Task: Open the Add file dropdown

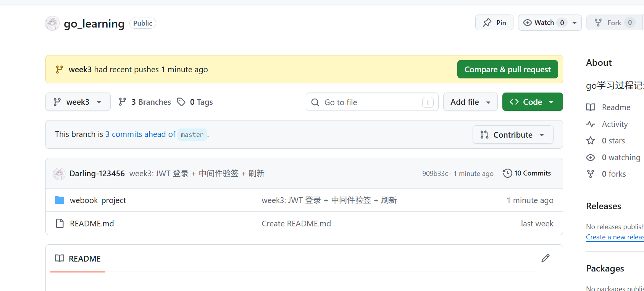Action: (470, 102)
